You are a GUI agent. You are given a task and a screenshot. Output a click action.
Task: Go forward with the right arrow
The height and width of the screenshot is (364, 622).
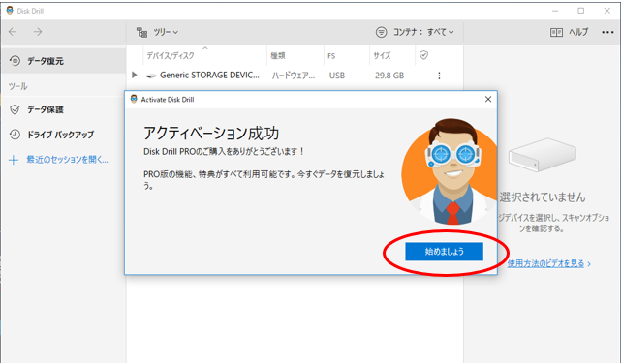click(38, 32)
